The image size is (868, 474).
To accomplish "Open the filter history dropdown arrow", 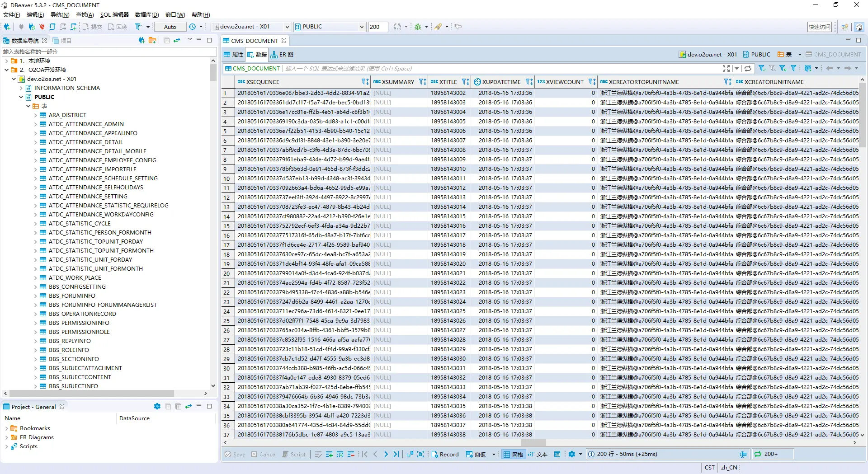I will click(x=737, y=68).
